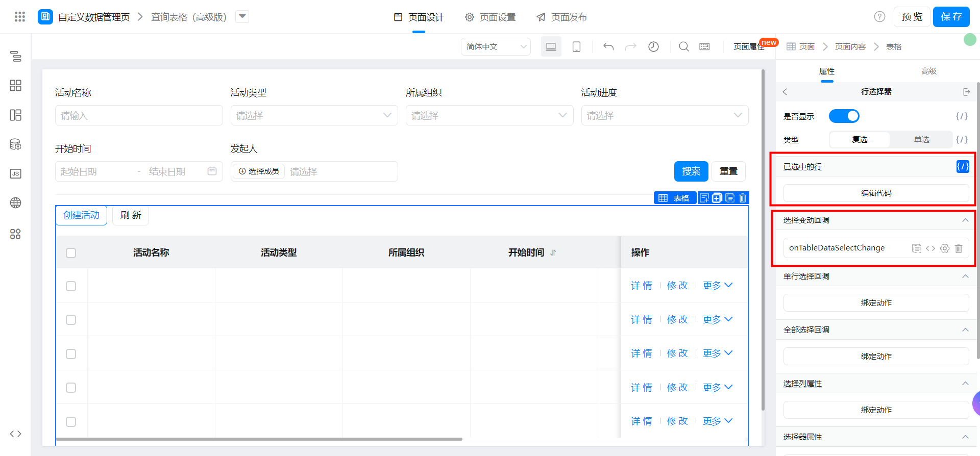Select 单选 type option
Viewport: 980px width, 456px height.
[921, 140]
